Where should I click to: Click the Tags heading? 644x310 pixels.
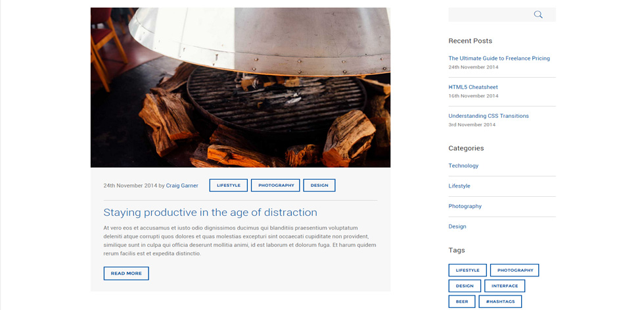click(457, 250)
